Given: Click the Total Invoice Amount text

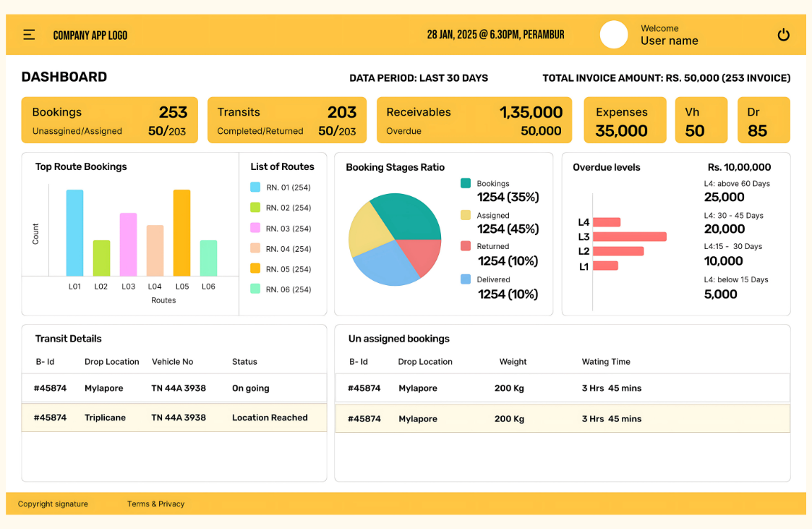Looking at the screenshot, I should click(667, 78).
